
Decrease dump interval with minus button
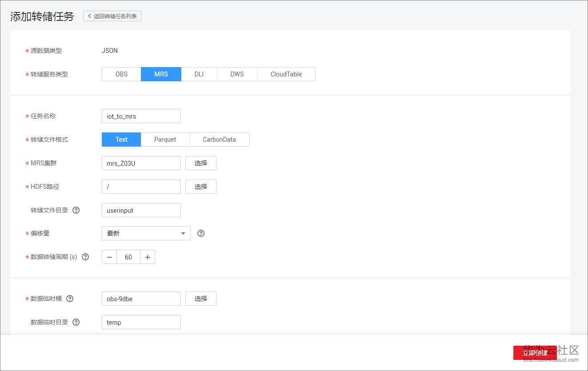point(109,257)
